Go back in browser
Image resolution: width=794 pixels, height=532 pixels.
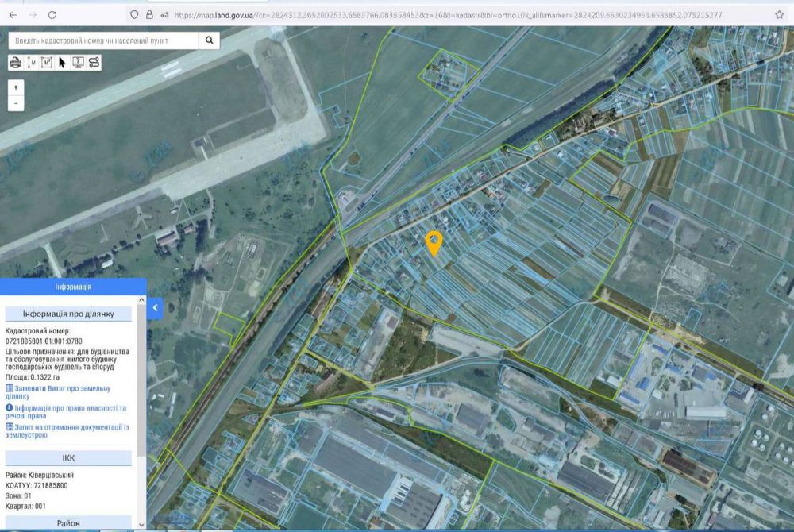point(13,15)
